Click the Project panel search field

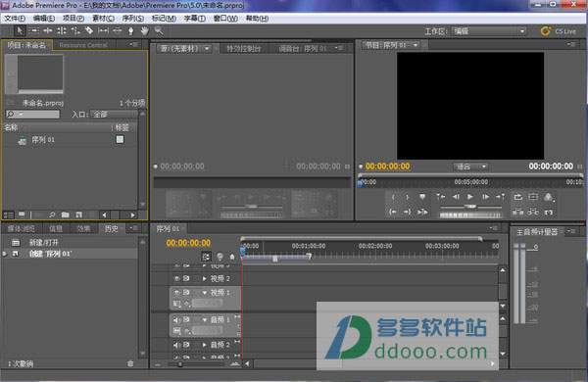click(x=32, y=114)
